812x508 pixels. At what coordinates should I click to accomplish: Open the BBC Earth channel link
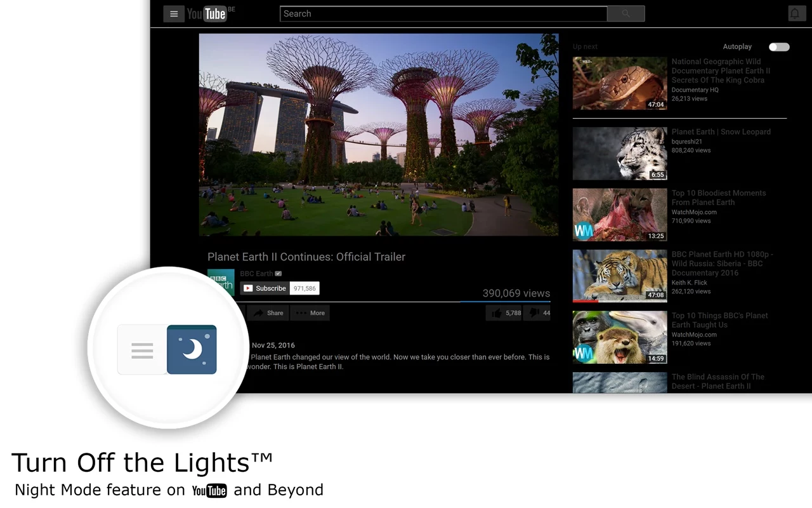coord(256,273)
